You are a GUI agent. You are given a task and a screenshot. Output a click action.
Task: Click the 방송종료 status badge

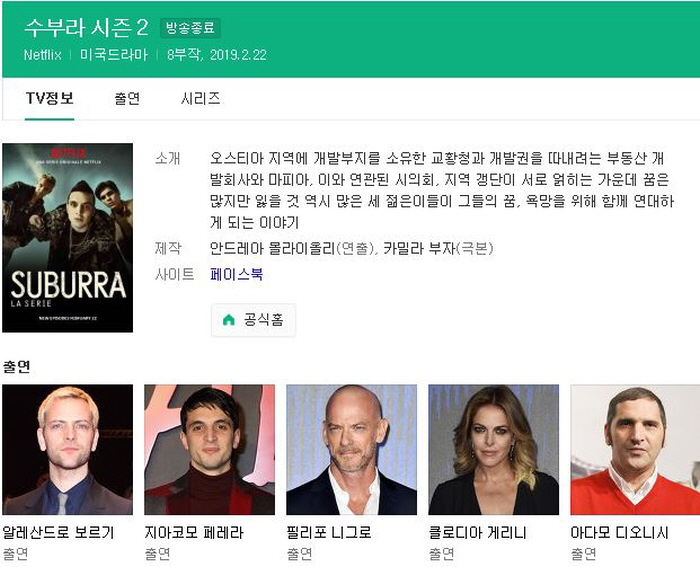point(191,28)
